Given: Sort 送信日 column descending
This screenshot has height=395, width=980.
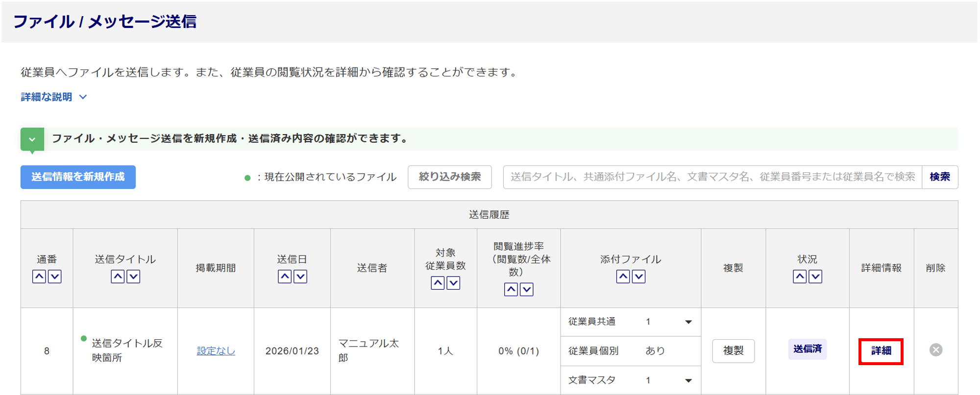Looking at the screenshot, I should 300,277.
